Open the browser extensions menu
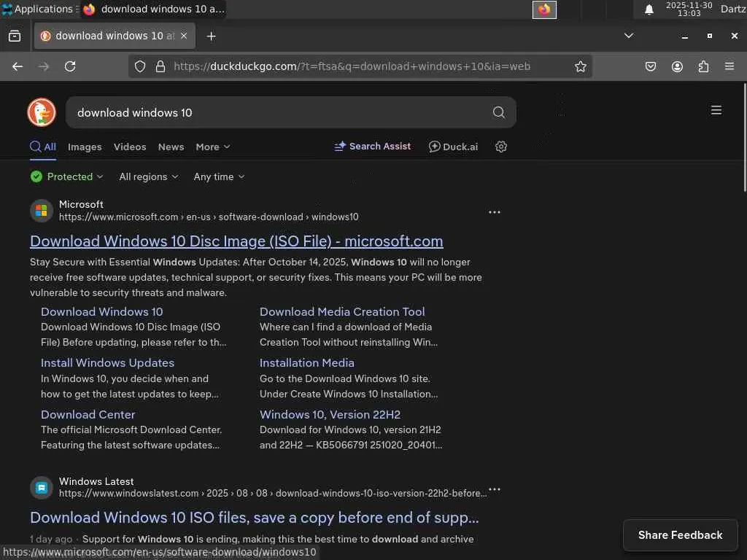The width and height of the screenshot is (747, 560). click(x=703, y=66)
